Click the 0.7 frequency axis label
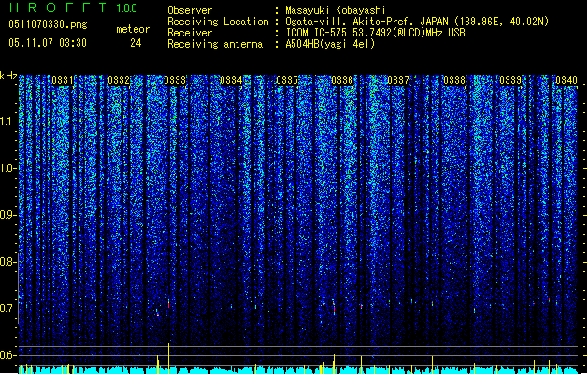588x374 pixels. [7, 309]
